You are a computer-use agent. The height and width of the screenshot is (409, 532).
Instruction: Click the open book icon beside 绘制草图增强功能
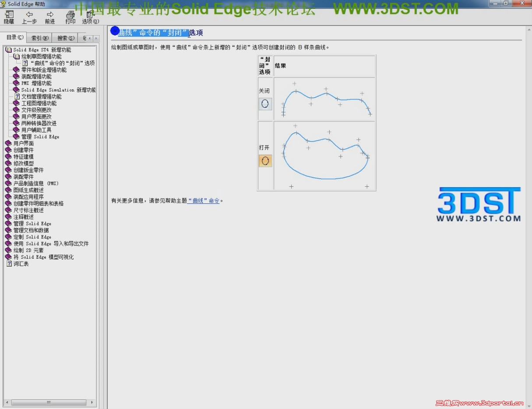point(17,57)
